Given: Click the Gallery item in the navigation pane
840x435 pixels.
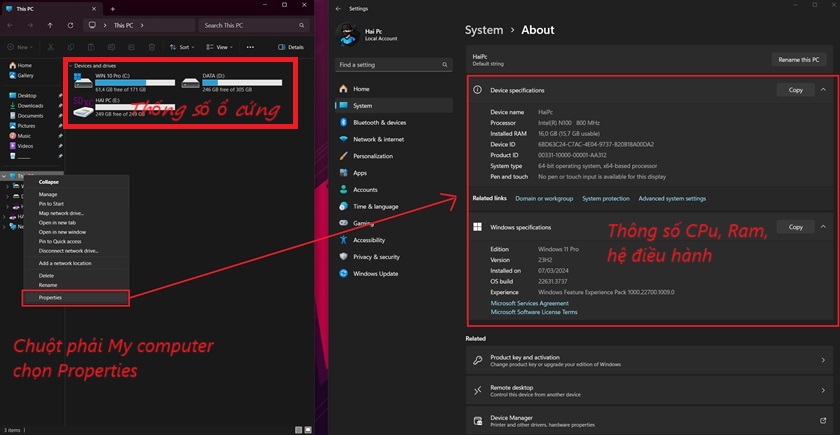Looking at the screenshot, I should [25, 75].
